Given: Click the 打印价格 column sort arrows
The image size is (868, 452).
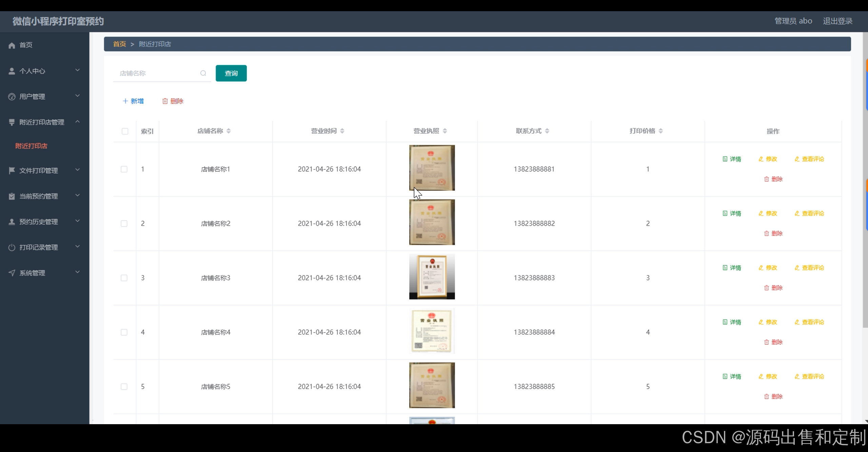Looking at the screenshot, I should point(660,131).
